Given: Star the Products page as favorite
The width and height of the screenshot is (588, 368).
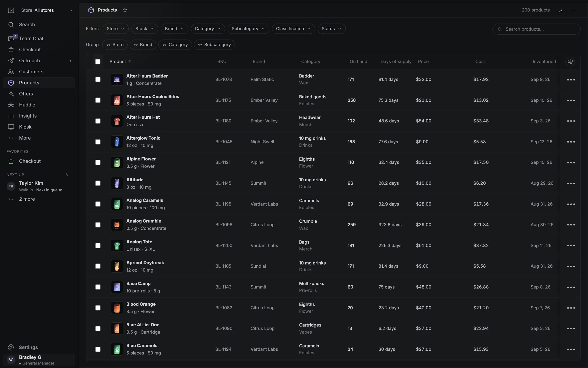Looking at the screenshot, I should pos(125,10).
